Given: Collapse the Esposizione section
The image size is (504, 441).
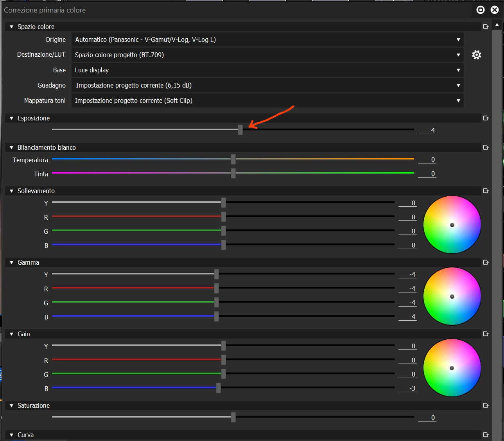Looking at the screenshot, I should [11, 118].
